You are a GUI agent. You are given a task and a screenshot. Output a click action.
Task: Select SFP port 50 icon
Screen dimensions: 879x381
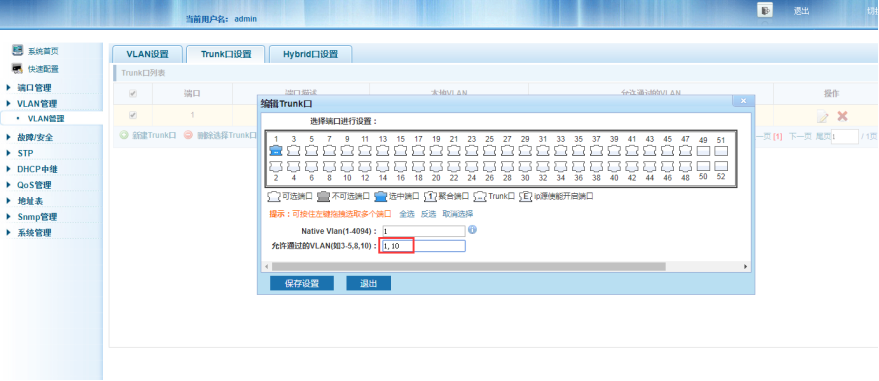(x=704, y=166)
